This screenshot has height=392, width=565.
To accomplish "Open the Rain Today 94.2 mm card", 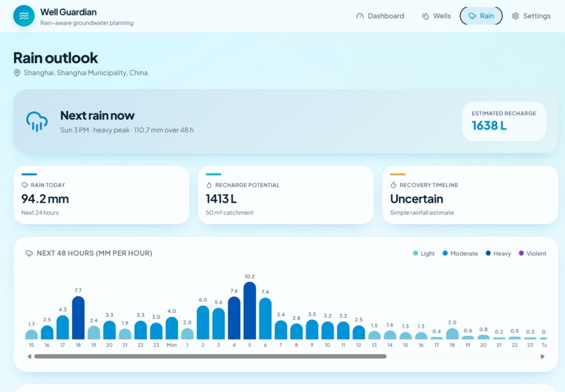I will click(x=101, y=195).
